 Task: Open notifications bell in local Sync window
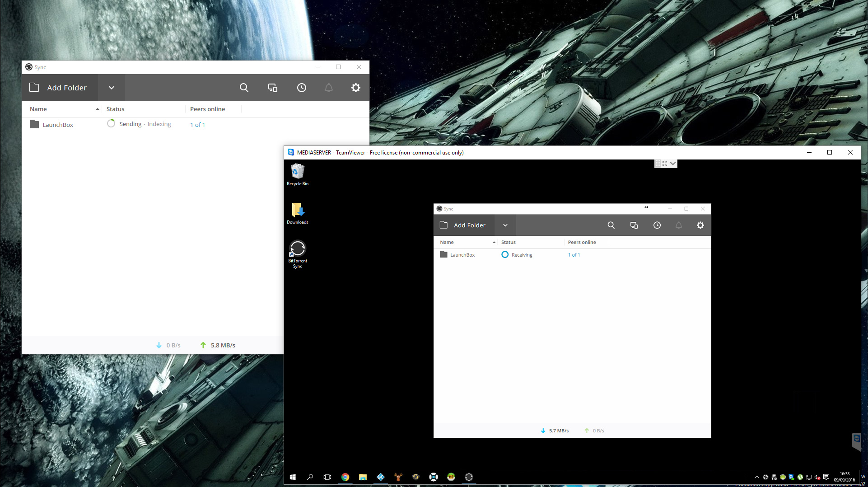(329, 88)
